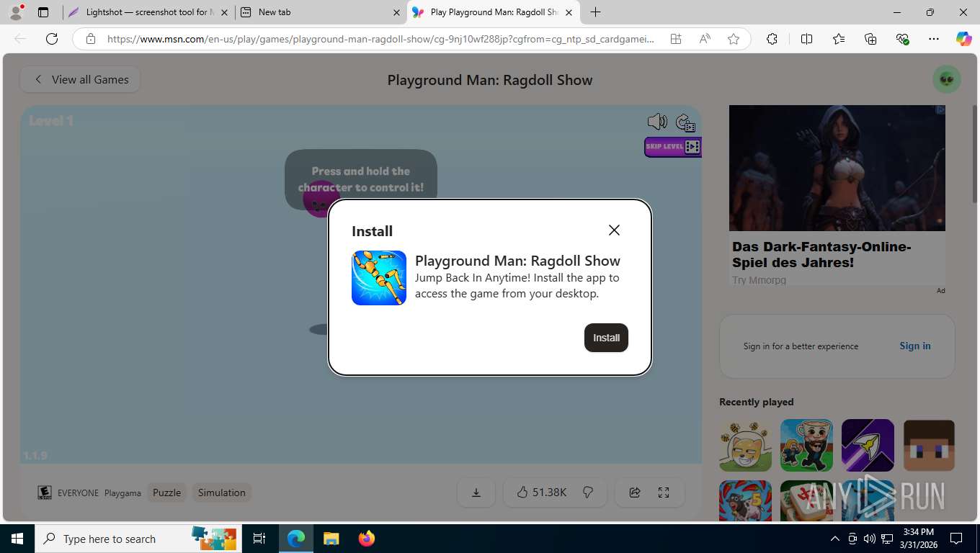Open Browser essentials heart icon
This screenshot has height=553, width=980.
click(902, 39)
